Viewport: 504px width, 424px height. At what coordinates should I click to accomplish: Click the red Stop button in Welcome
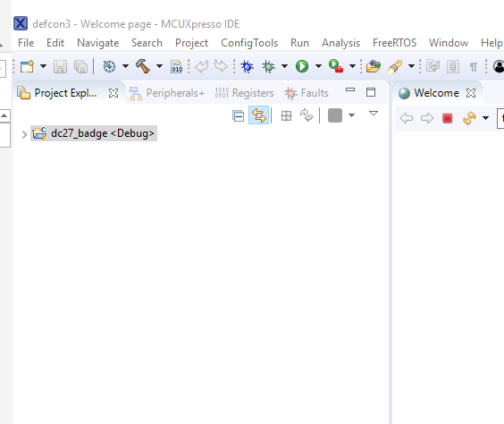(448, 118)
